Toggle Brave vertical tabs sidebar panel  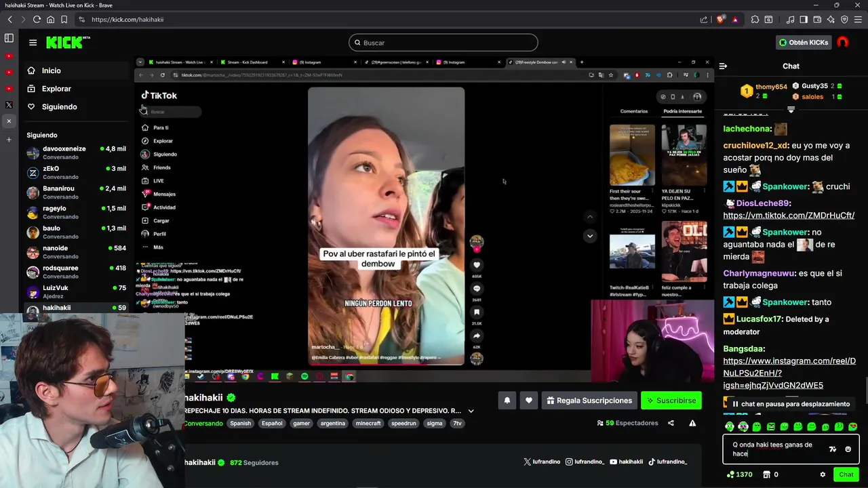coord(9,39)
